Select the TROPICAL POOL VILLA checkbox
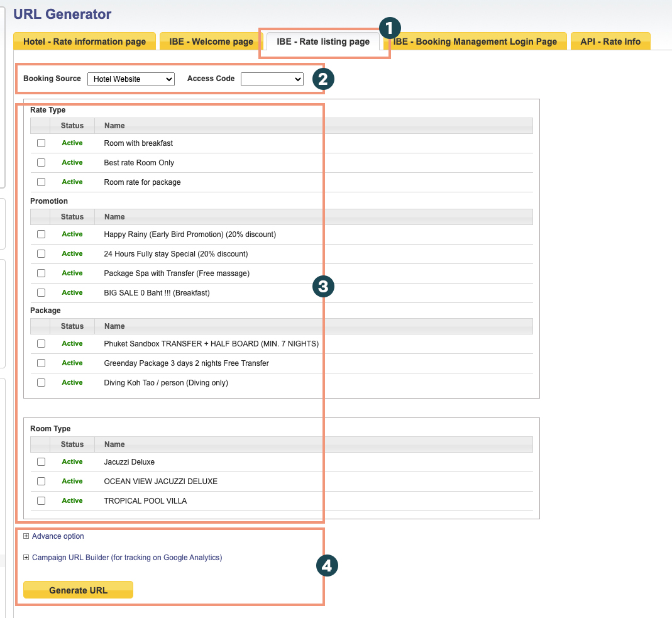This screenshot has width=672, height=618. (41, 500)
